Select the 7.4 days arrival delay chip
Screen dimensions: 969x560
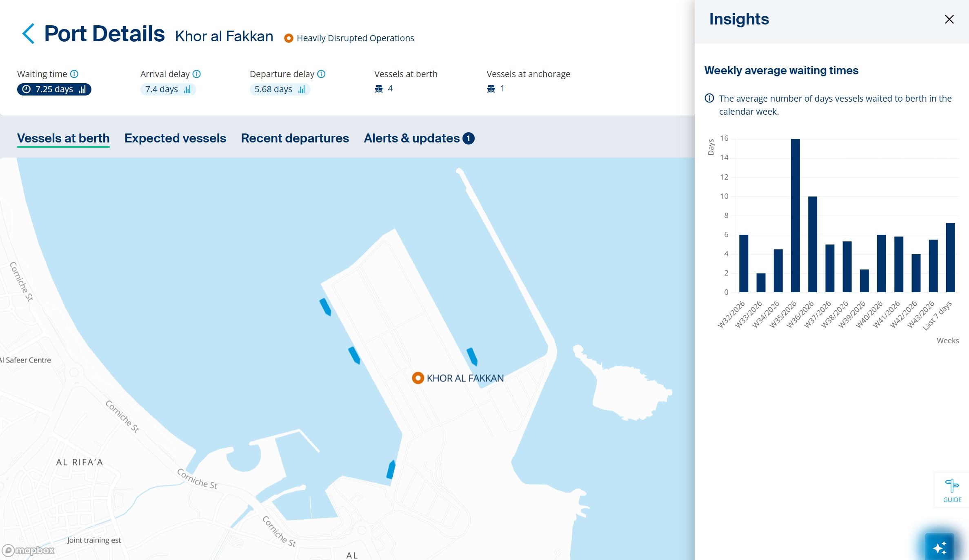click(168, 89)
